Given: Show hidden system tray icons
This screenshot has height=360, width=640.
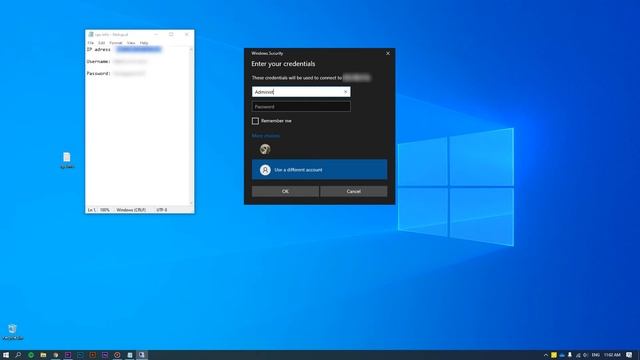Looking at the screenshot, I should click(546, 355).
